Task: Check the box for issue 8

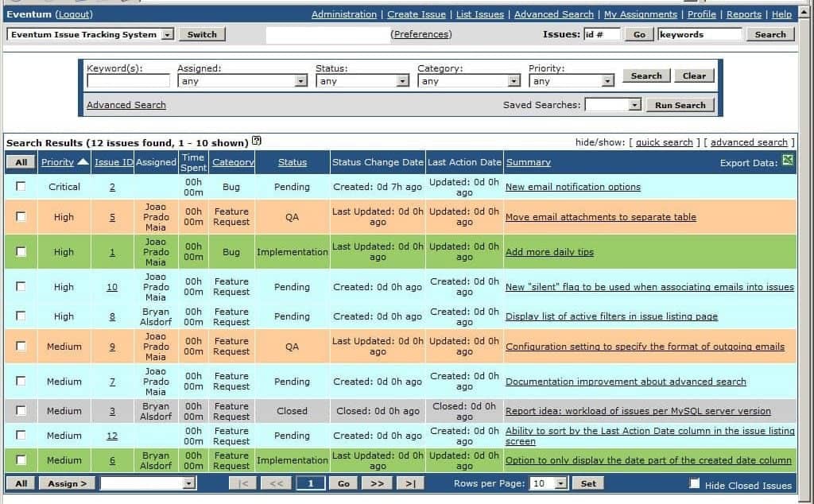Action: 21,316
